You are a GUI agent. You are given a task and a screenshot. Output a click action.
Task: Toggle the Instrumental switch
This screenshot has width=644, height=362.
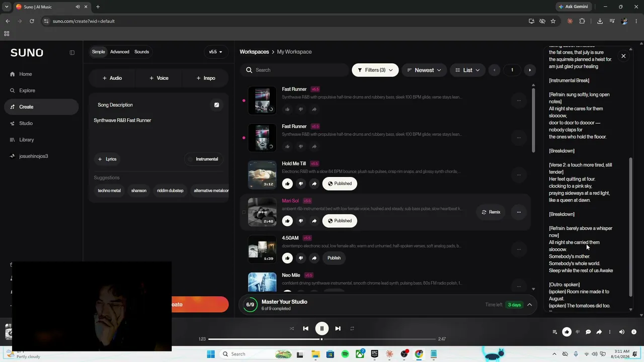(x=204, y=159)
